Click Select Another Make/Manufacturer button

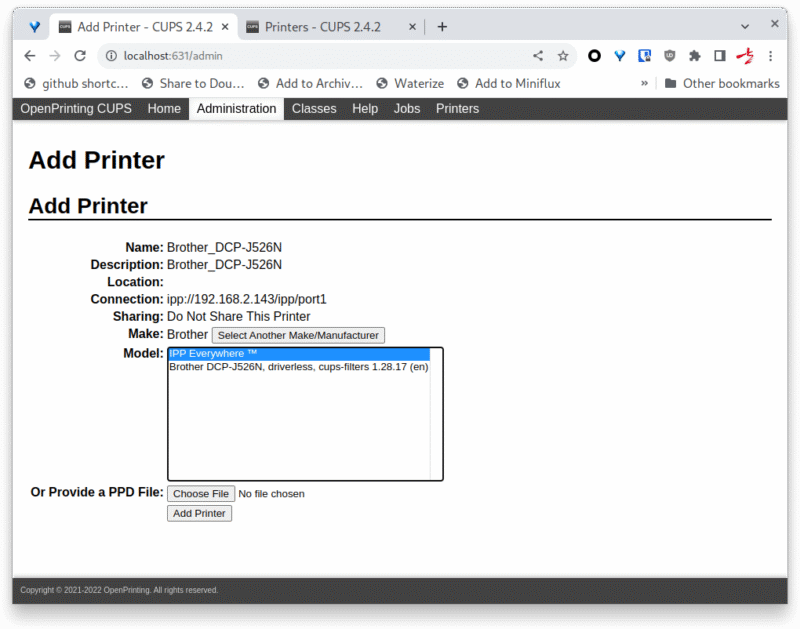pyautogui.click(x=298, y=335)
